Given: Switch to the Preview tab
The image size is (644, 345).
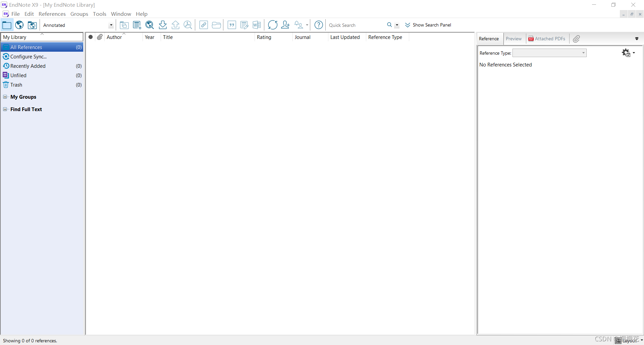Looking at the screenshot, I should 514,39.
